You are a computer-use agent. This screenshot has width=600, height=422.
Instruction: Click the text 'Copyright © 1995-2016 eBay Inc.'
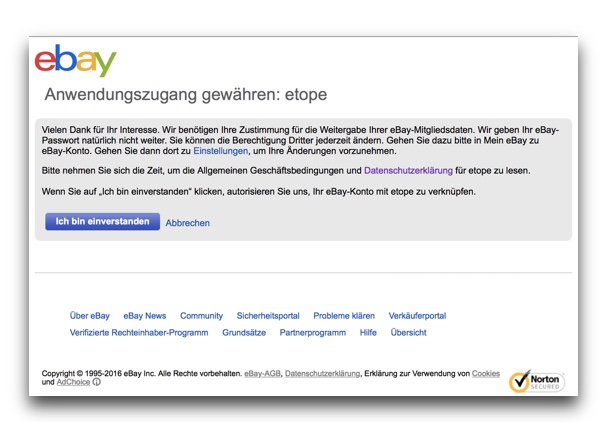coord(99,373)
